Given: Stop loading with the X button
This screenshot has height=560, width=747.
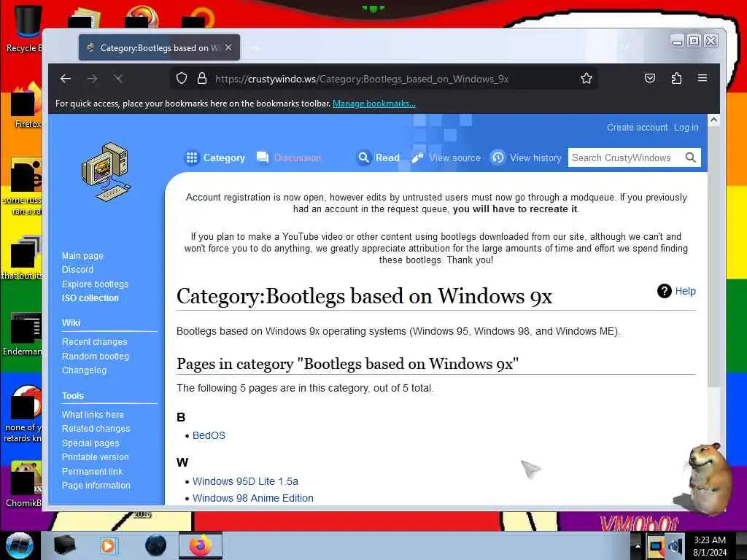Looking at the screenshot, I should pos(119,79).
